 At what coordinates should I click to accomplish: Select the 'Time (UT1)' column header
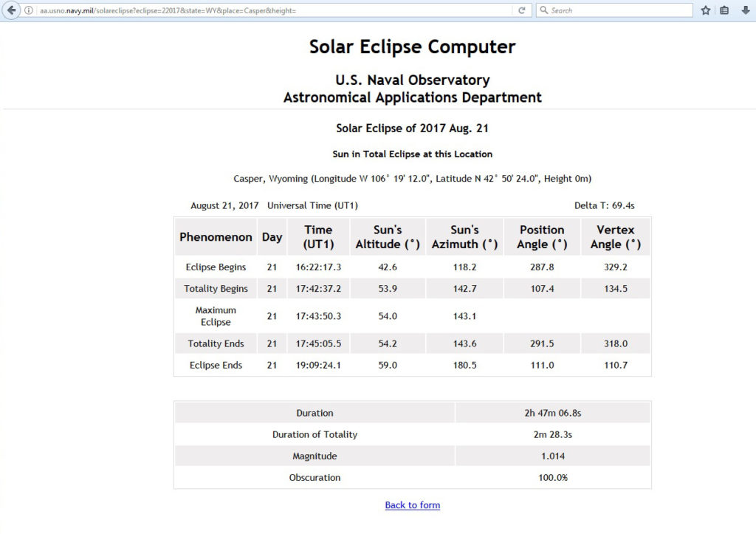coord(317,236)
